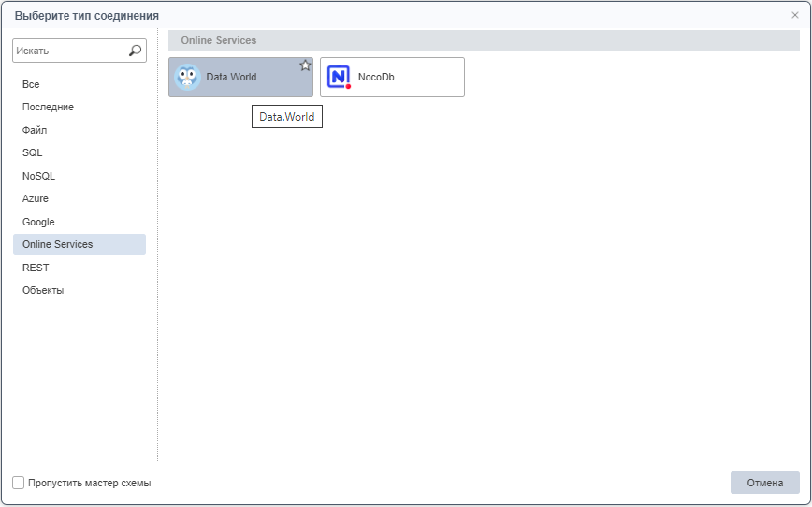The height and width of the screenshot is (507, 812).
Task: Click the Data.World owl logo
Action: click(x=188, y=78)
